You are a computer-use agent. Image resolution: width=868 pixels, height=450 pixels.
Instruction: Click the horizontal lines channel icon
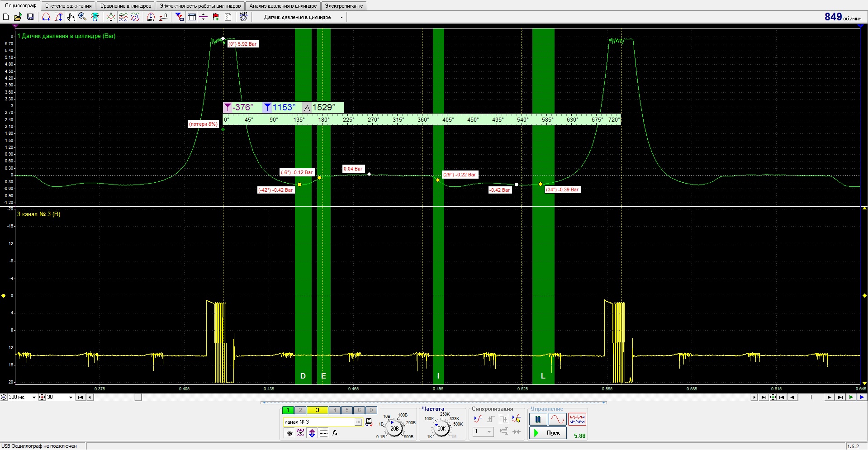tap(323, 433)
